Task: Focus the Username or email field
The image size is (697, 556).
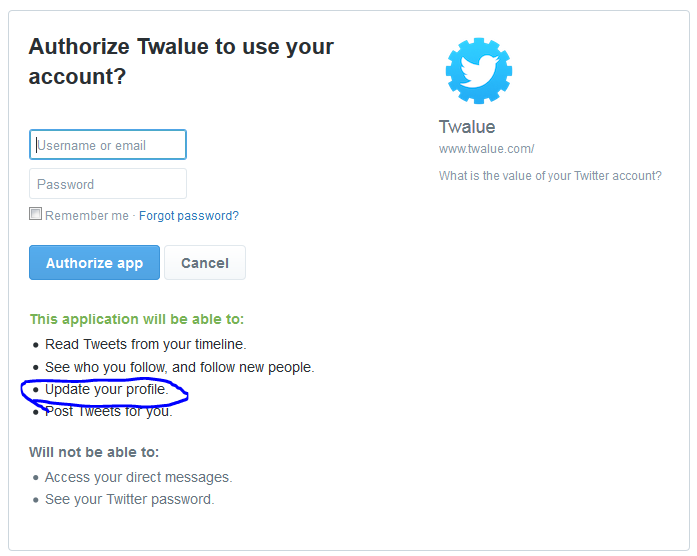Action: (108, 144)
